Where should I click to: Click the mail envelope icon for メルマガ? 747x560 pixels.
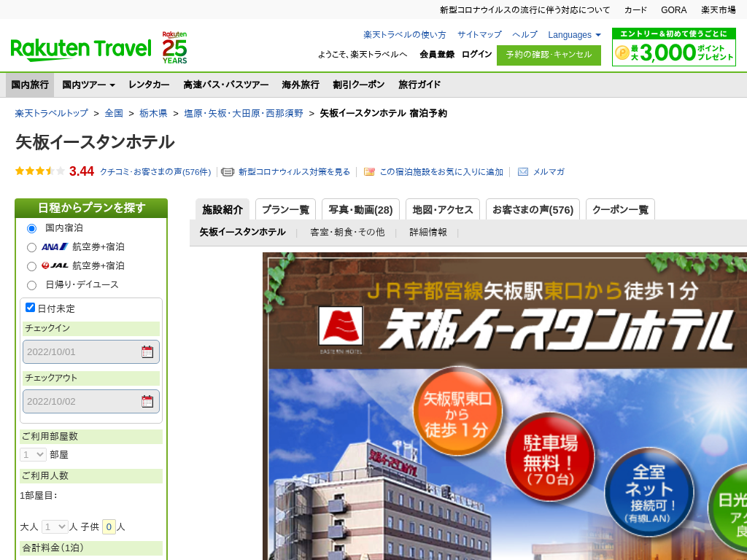523,172
